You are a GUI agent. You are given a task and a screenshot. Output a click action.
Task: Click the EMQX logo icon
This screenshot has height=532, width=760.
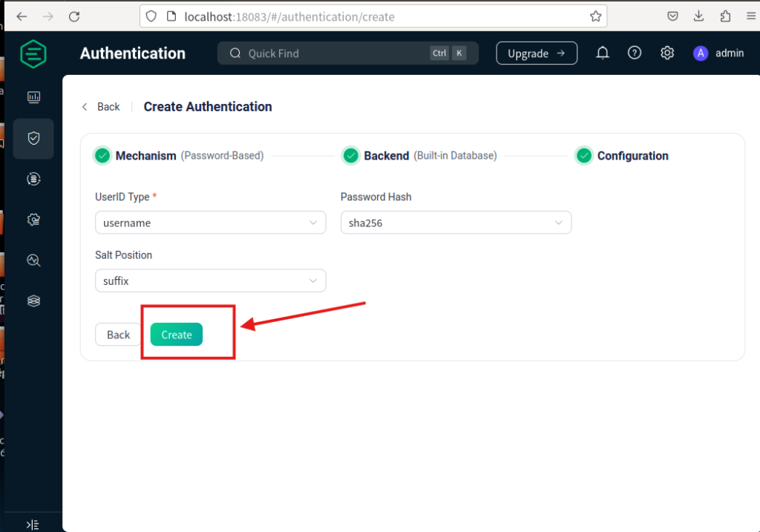(x=33, y=53)
